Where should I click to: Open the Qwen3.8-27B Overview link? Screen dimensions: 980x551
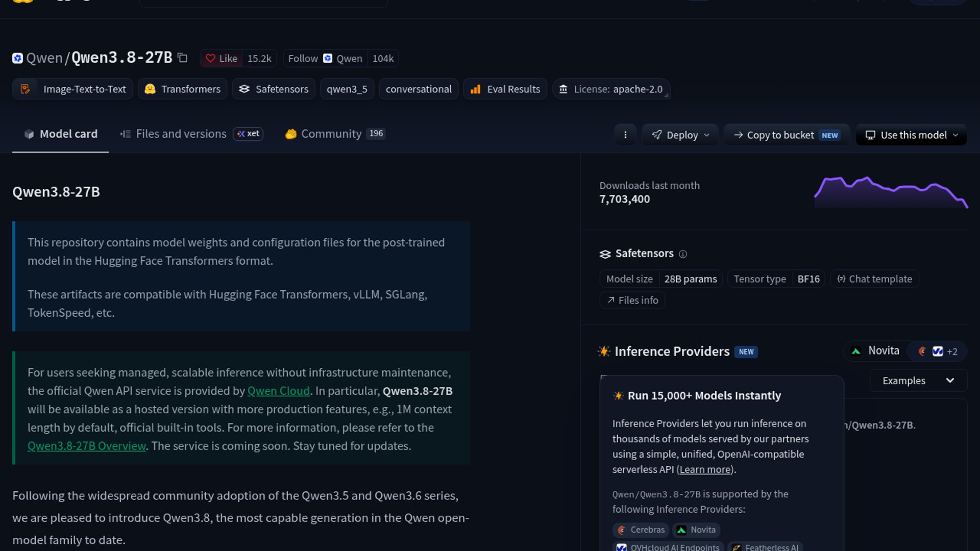(87, 446)
